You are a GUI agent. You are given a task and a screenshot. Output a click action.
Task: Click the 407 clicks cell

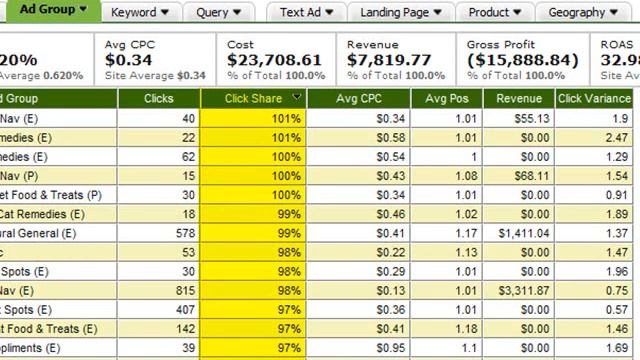[x=158, y=310]
